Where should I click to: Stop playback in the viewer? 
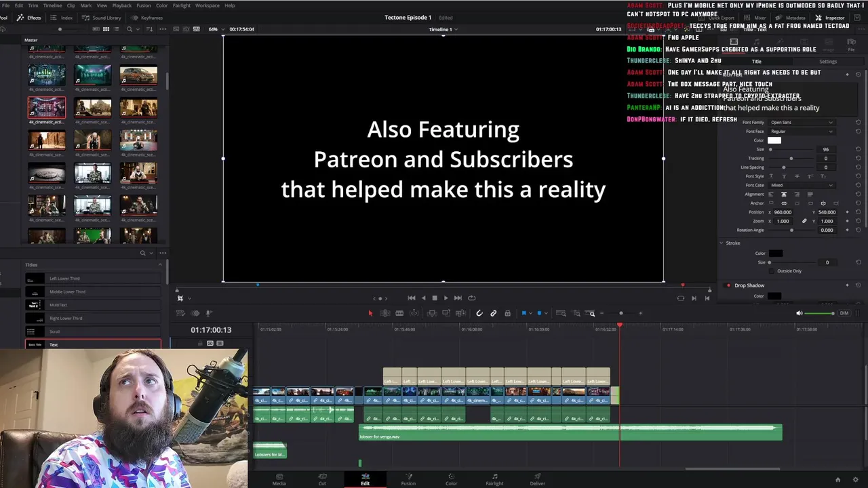pos(435,298)
